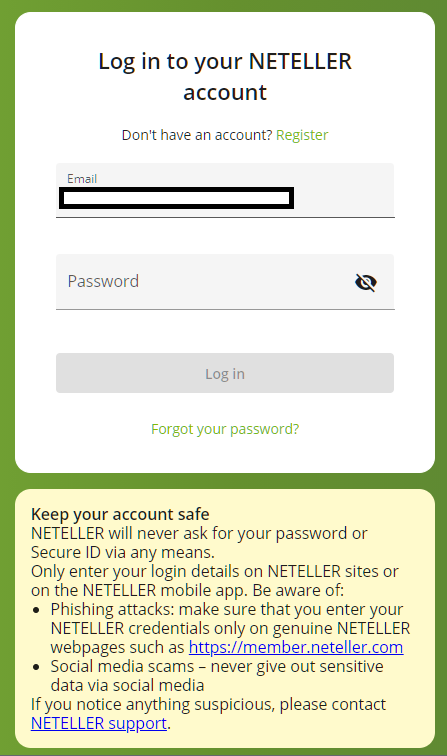Open the NETELLER support link
Screen dimensions: 447x756
tap(99, 723)
